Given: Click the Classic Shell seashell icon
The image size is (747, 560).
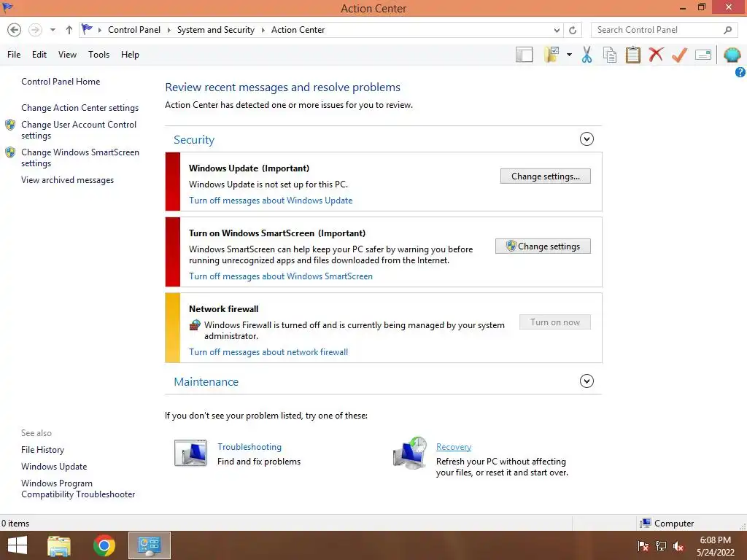Looking at the screenshot, I should [732, 55].
